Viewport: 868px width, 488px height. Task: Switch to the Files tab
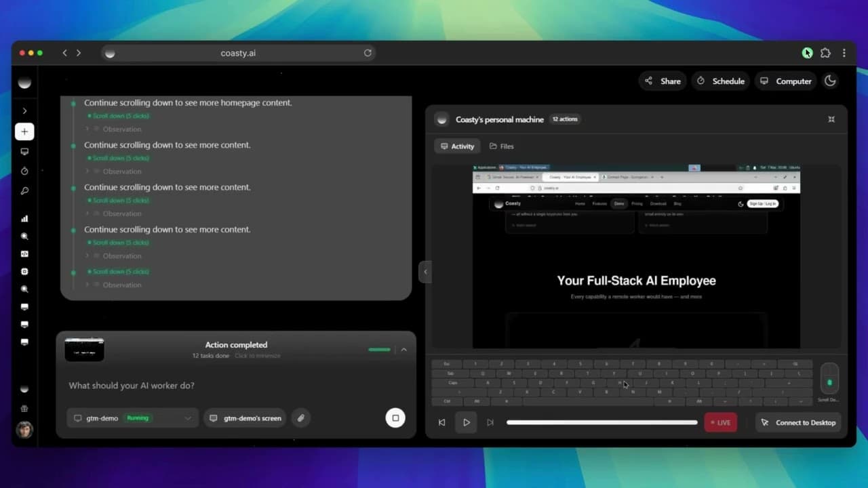pos(501,146)
